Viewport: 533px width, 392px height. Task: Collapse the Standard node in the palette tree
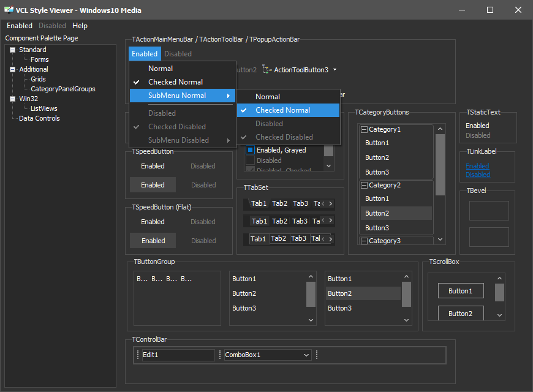13,50
